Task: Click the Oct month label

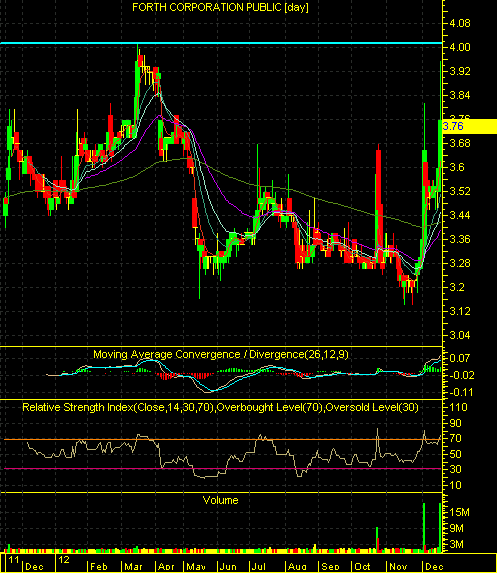Action: click(x=363, y=567)
